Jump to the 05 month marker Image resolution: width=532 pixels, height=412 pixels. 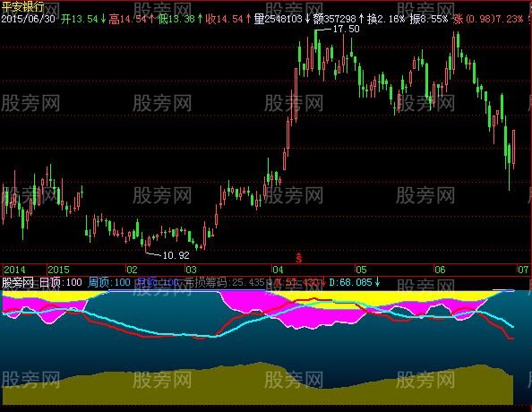361,270
